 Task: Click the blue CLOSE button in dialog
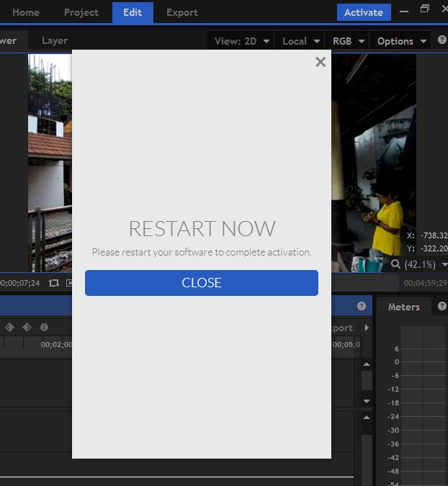pos(202,283)
